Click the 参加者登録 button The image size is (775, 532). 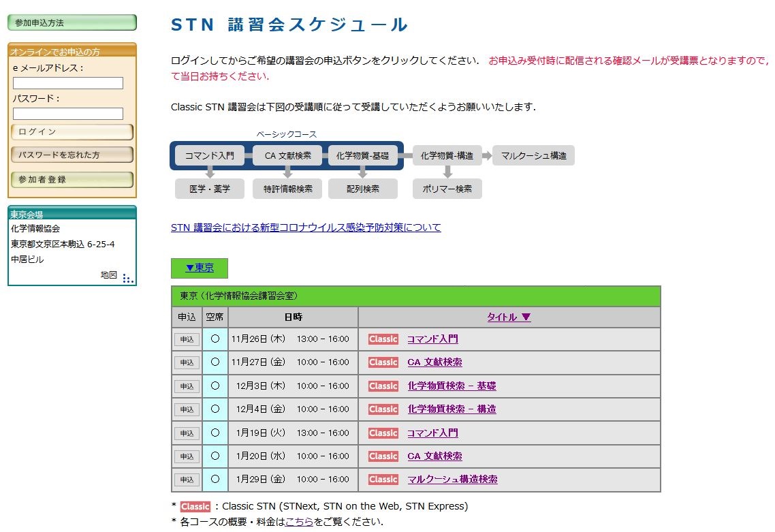pyautogui.click(x=72, y=179)
